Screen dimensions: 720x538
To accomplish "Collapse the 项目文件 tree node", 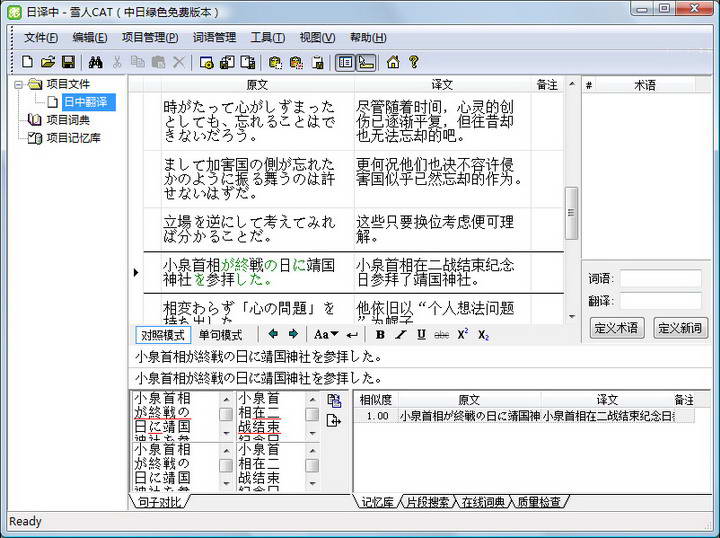I will (x=20, y=84).
